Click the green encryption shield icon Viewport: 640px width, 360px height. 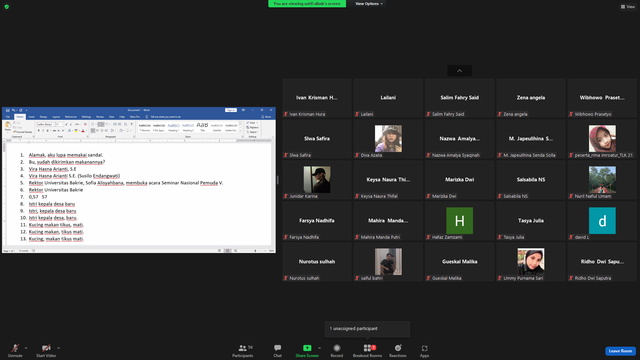7,7
